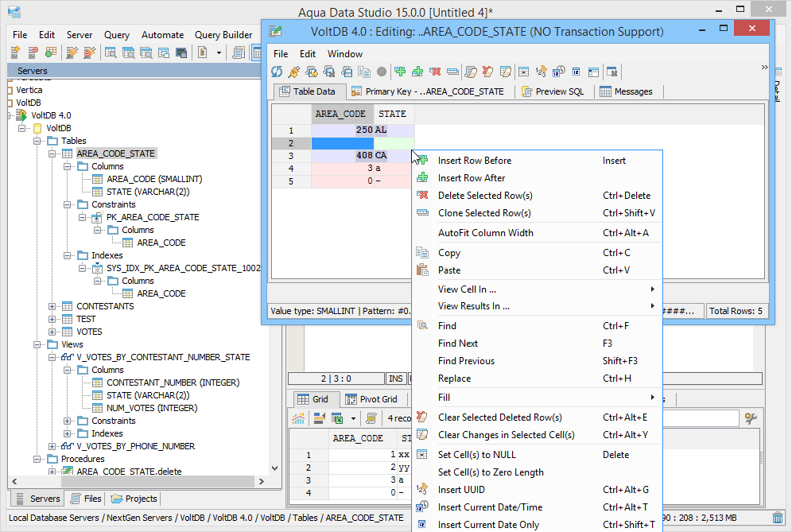Screen dimensions: 792x532
Task: Click the green plus Insert Row After toolbar icon
Action: 417,72
